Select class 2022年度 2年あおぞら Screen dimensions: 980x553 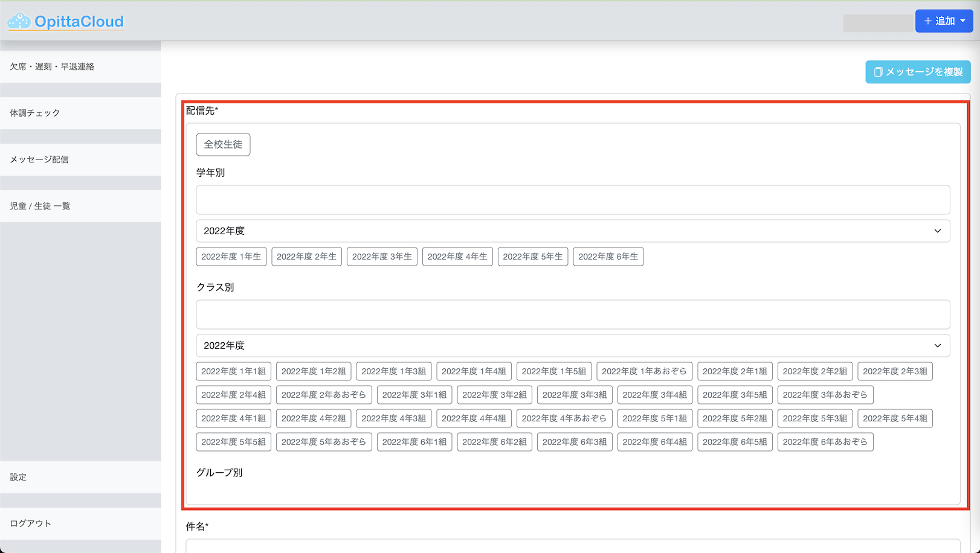tap(324, 395)
